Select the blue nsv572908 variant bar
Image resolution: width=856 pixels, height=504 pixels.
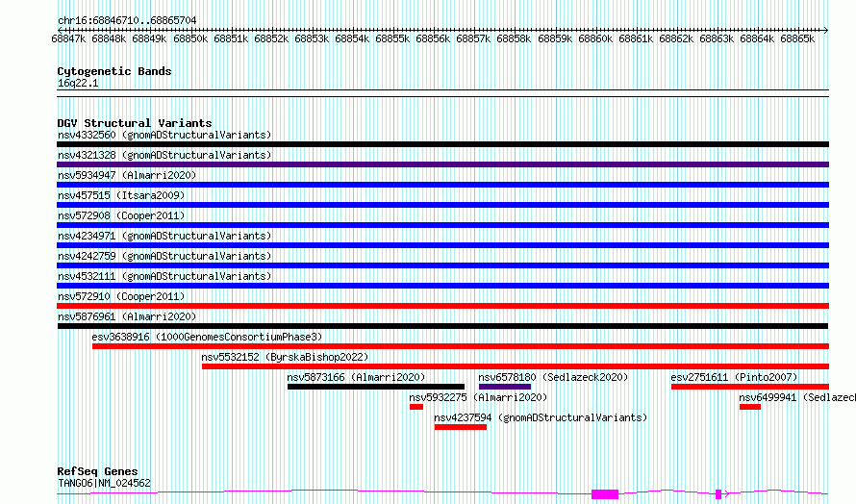pyautogui.click(x=442, y=225)
